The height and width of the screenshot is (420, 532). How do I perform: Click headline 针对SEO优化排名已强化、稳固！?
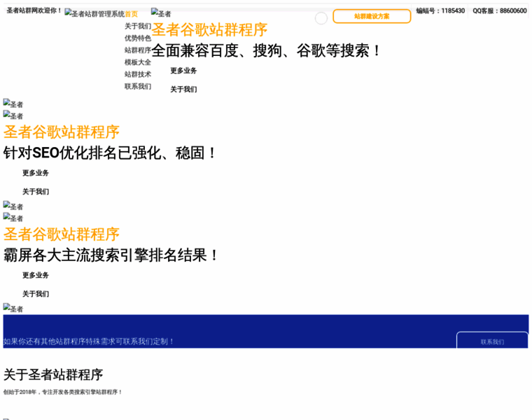pyautogui.click(x=111, y=153)
